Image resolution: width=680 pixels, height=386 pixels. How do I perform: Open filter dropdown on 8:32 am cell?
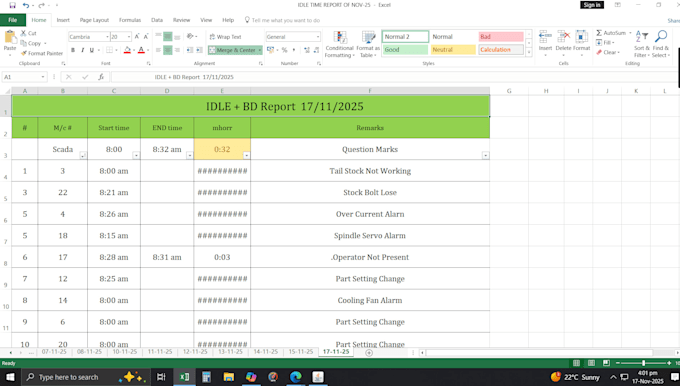point(190,156)
